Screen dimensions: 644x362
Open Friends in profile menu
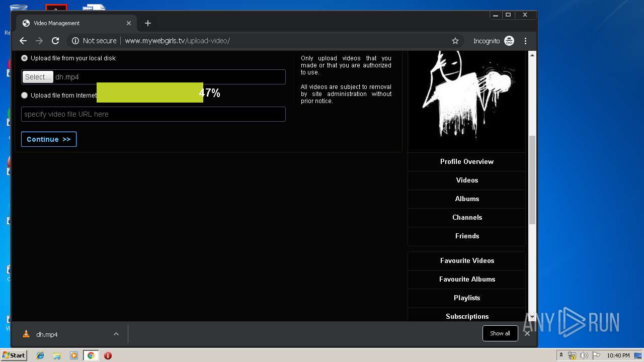coord(467,236)
